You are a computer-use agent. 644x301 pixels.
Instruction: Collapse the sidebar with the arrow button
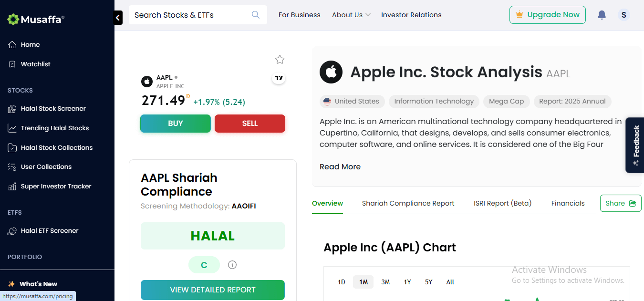(x=118, y=18)
